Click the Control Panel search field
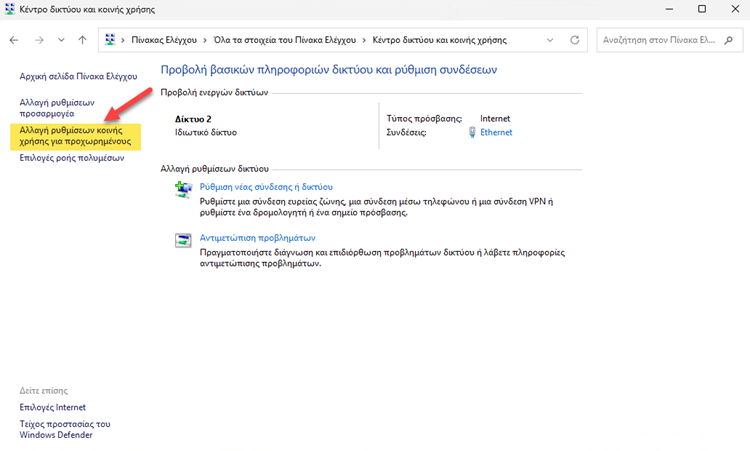Image resolution: width=750 pixels, height=451 pixels. [x=670, y=40]
